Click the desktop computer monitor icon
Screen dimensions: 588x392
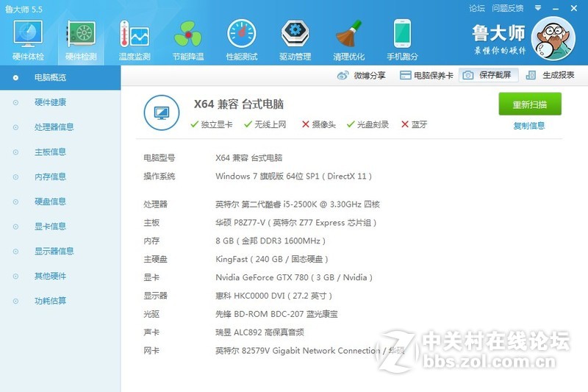pos(162,113)
